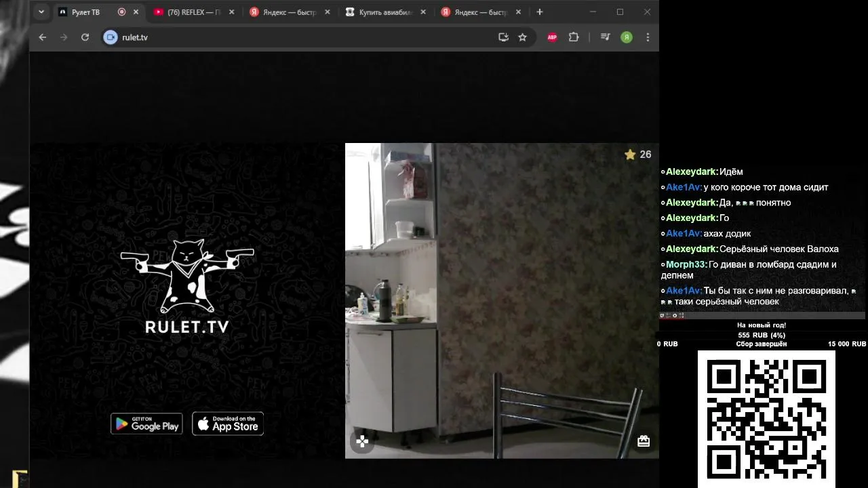The width and height of the screenshot is (868, 488).
Task: Click chat message 'Серьёзный человек Валоха'
Action: pyautogui.click(x=779, y=249)
